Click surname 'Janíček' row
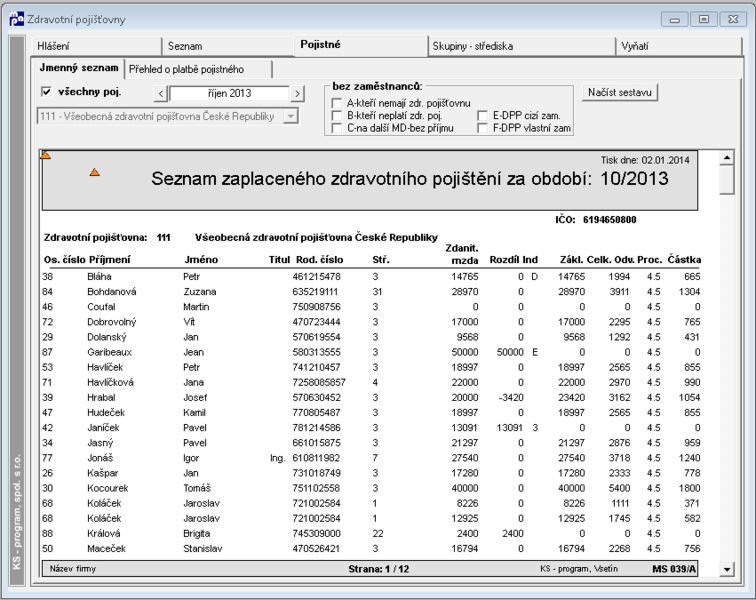The width and height of the screenshot is (756, 600). [103, 428]
